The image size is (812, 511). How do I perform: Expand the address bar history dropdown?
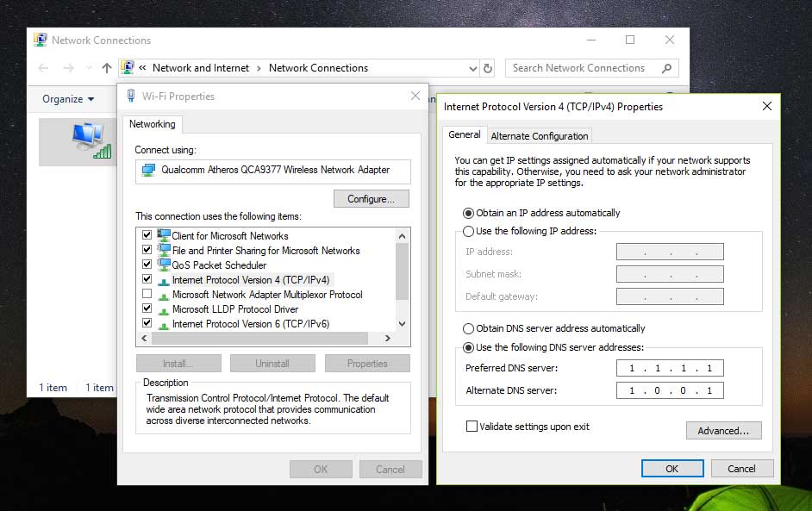point(472,68)
